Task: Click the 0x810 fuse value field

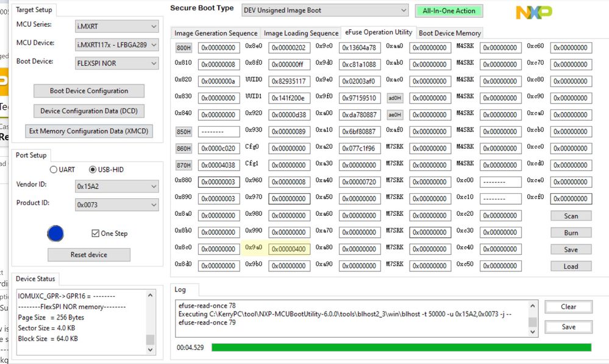Action: point(219,65)
